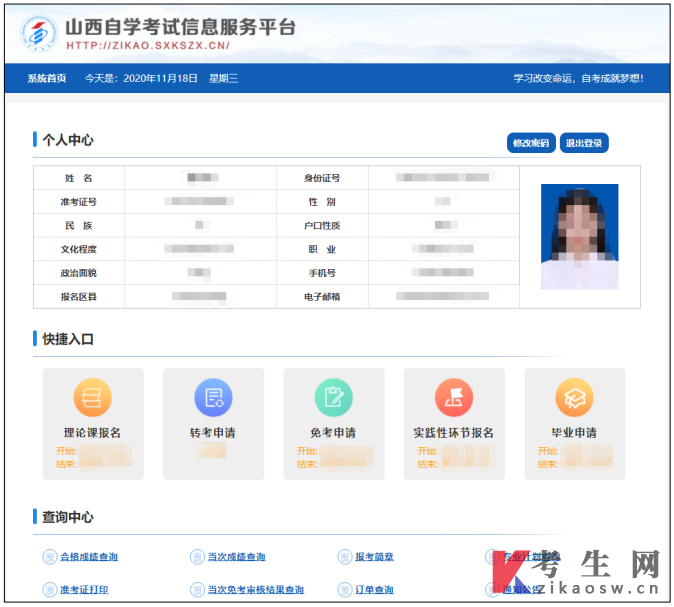Open 准考证打印 link
Screen dimensions: 674x607
84,589
